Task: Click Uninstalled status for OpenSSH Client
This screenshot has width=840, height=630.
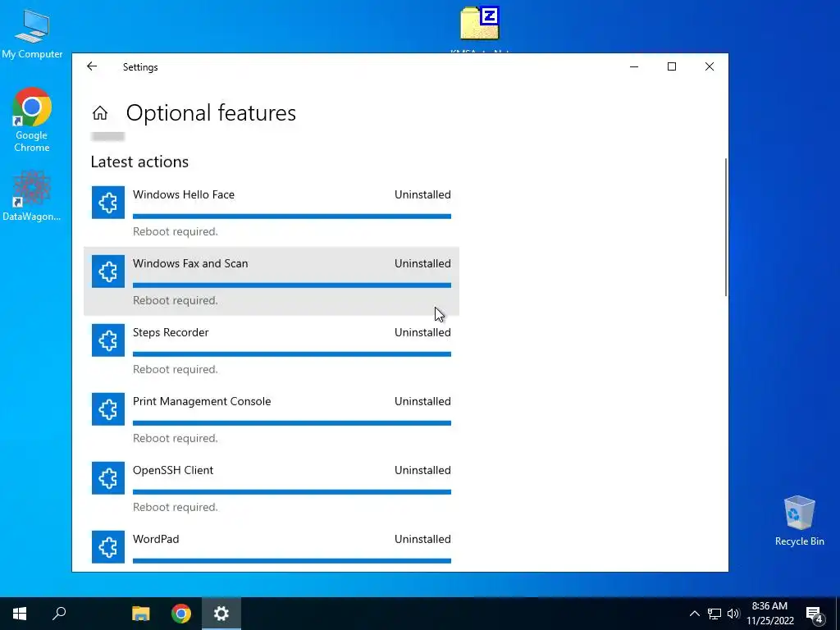Action: pyautogui.click(x=422, y=470)
